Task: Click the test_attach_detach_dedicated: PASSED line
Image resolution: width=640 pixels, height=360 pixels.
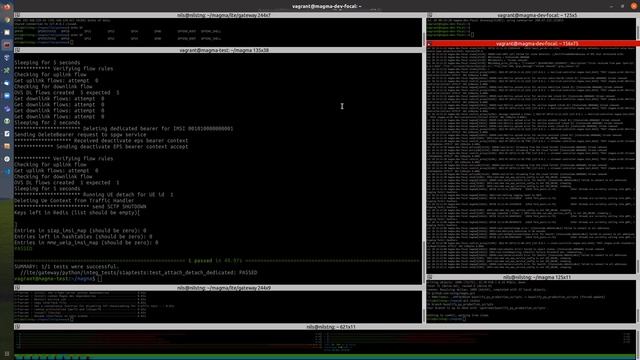Action: pyautogui.click(x=139, y=273)
